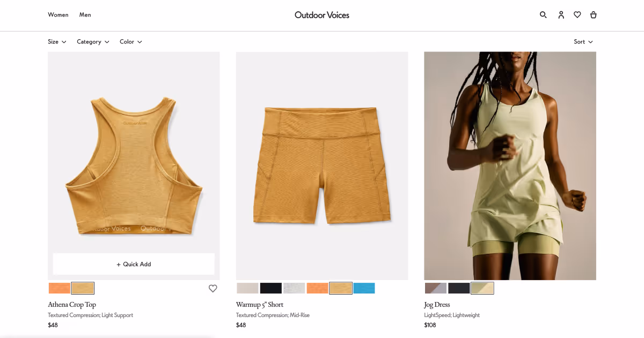Open the Men menu
The width and height of the screenshot is (644, 338).
pos(85,15)
